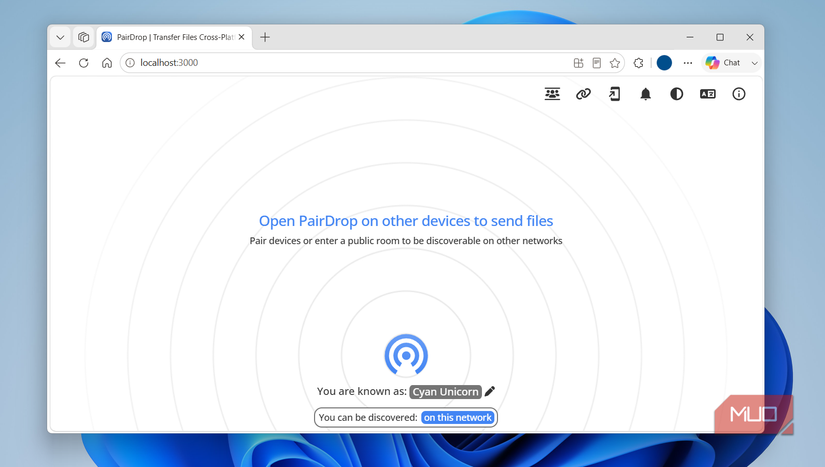Expand the Chat dropdown chevron
The height and width of the screenshot is (467, 825).
click(x=754, y=63)
